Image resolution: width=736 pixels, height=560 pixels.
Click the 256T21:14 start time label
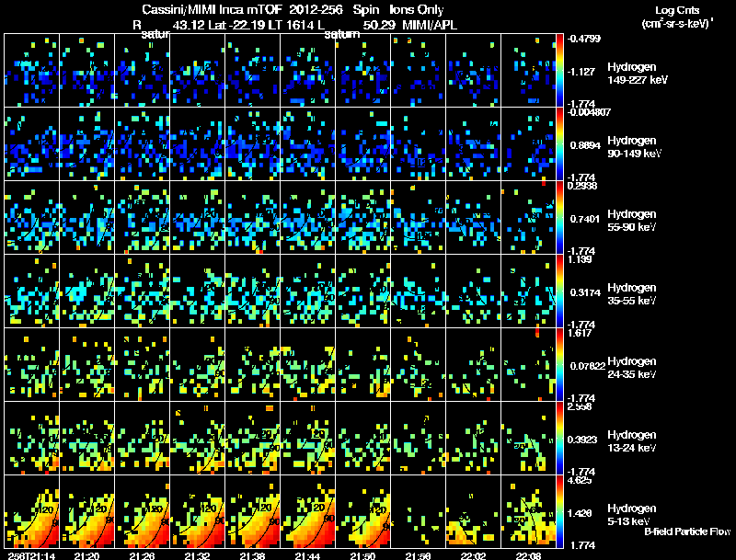[x=32, y=555]
